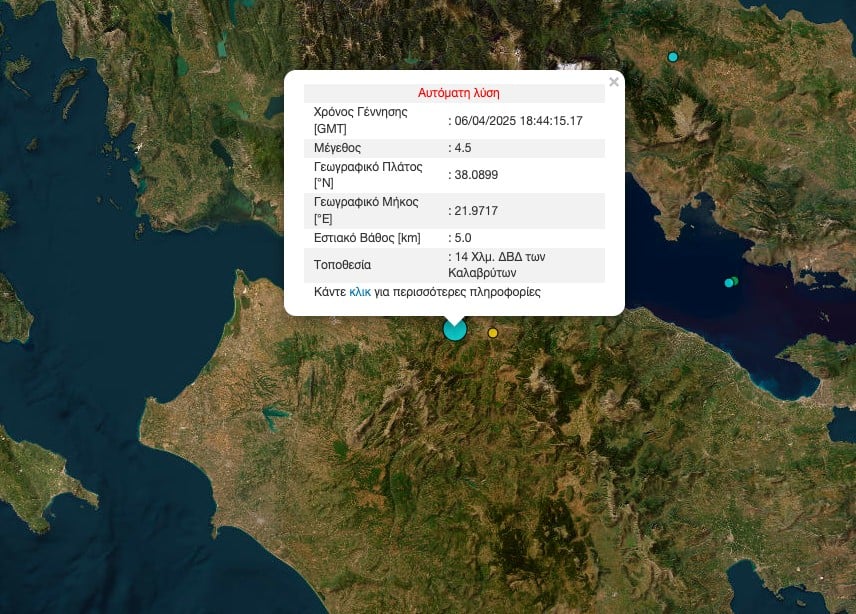Follow the 'κλικ' link for more information

[x=360, y=292]
